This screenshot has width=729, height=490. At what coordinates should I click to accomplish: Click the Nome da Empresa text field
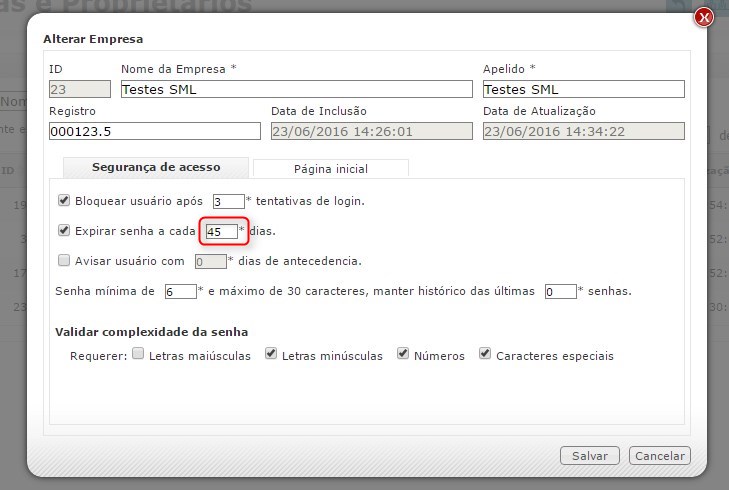[295, 89]
